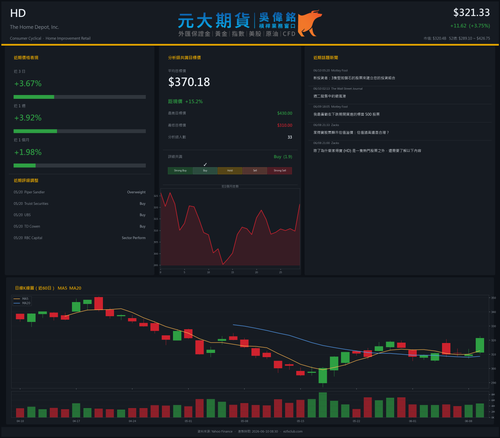Click the progress bar under +3.92%
500x438 pixels.
click(x=80, y=131)
